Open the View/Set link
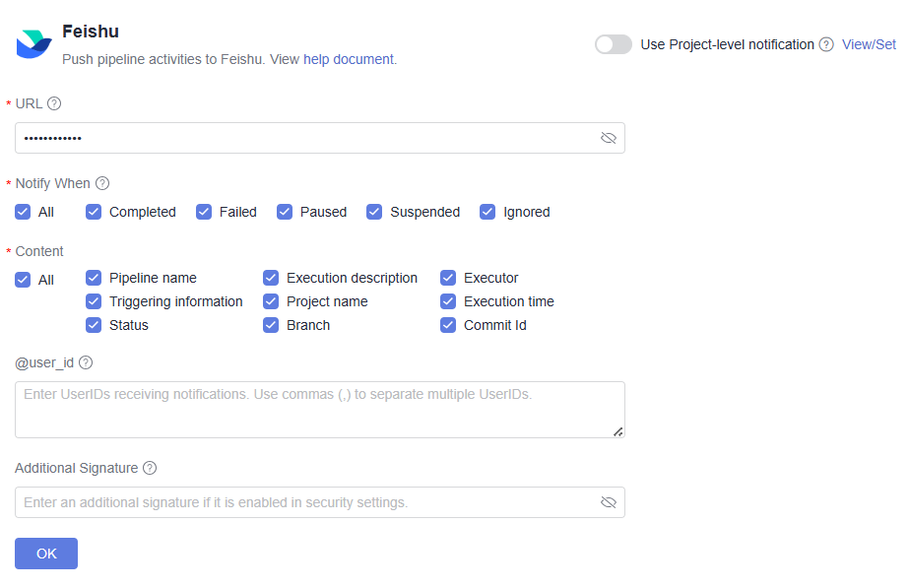The width and height of the screenshot is (909, 588). click(869, 44)
